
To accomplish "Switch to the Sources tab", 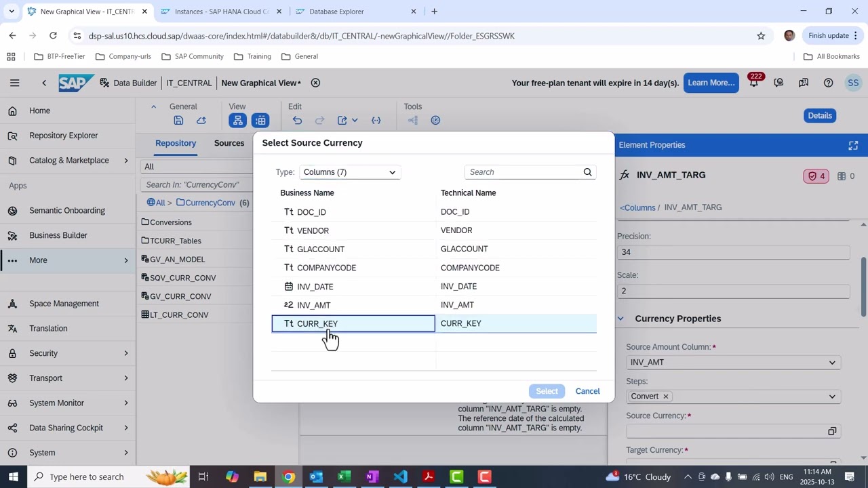I will [x=229, y=143].
